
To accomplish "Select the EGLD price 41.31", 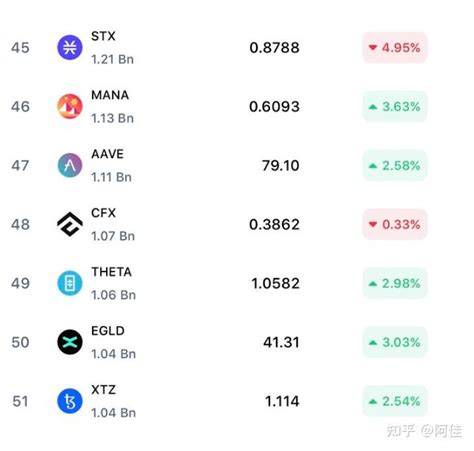I will coord(281,342).
